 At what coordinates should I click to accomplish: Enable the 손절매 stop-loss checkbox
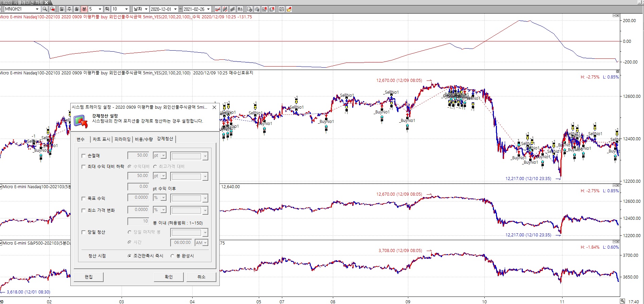coord(84,156)
